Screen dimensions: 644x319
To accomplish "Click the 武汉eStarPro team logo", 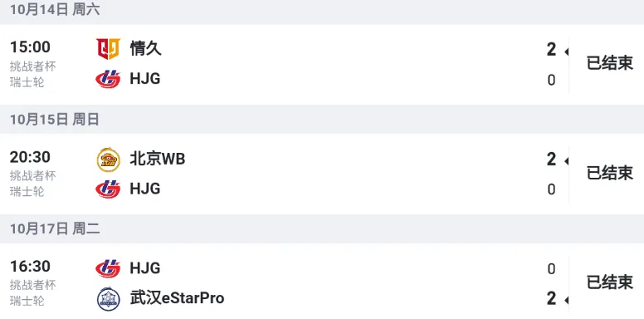I will (109, 298).
